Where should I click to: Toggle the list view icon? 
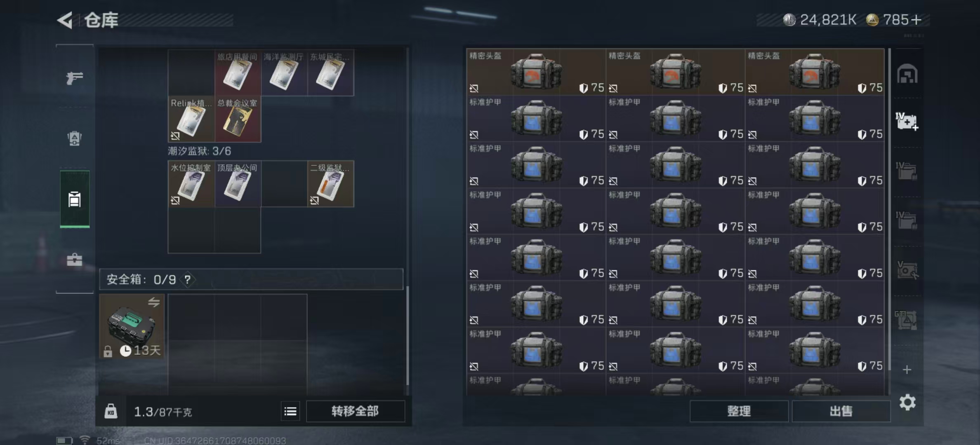(x=290, y=411)
